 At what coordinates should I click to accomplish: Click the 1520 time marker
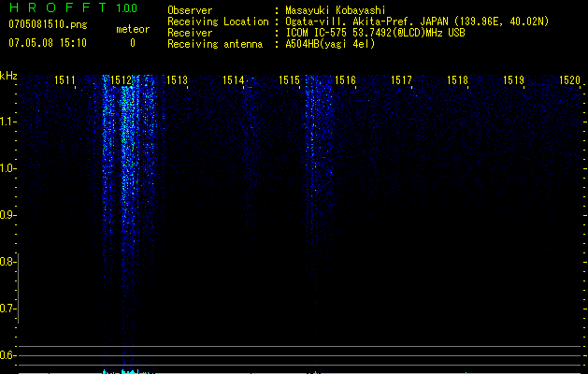pyautogui.click(x=570, y=80)
